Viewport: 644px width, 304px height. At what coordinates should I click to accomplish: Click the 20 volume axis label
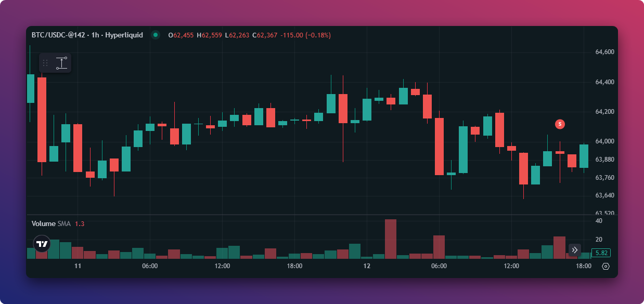point(599,239)
